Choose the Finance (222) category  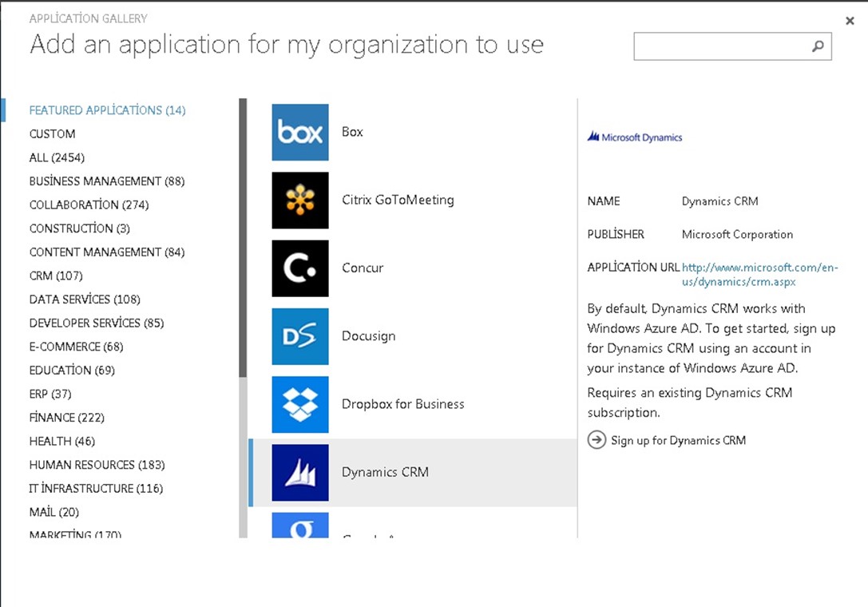(67, 418)
